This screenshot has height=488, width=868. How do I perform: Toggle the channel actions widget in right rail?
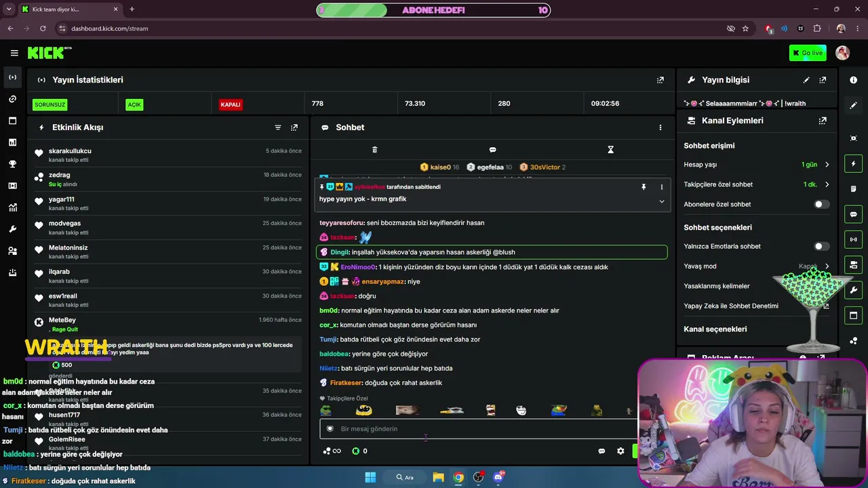click(853, 264)
